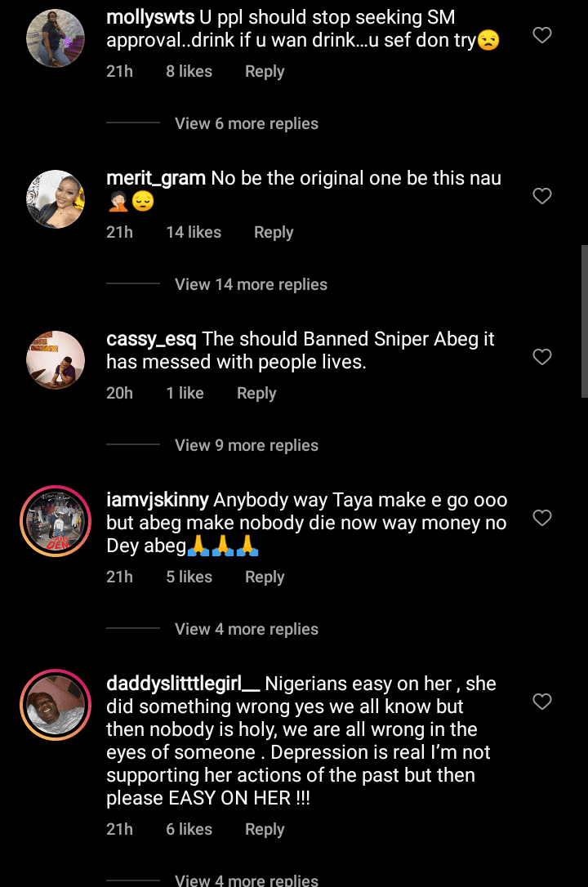Reply to mollyswts comment
The image size is (588, 887).
[x=265, y=71]
